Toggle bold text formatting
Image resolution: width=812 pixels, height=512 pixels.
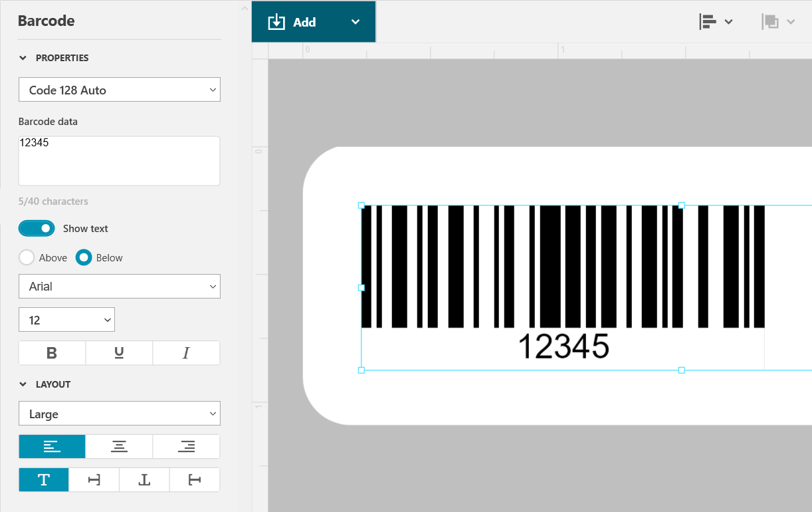[52, 353]
